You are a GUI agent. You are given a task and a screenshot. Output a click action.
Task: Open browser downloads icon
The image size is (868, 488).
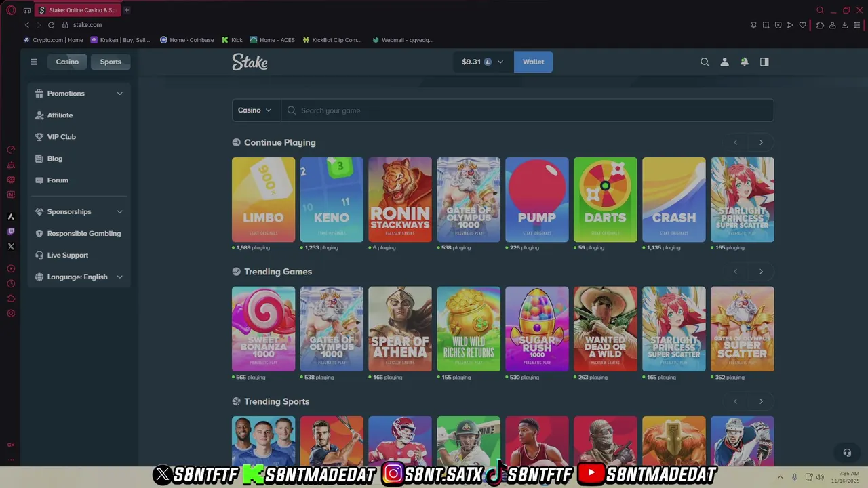[844, 25]
